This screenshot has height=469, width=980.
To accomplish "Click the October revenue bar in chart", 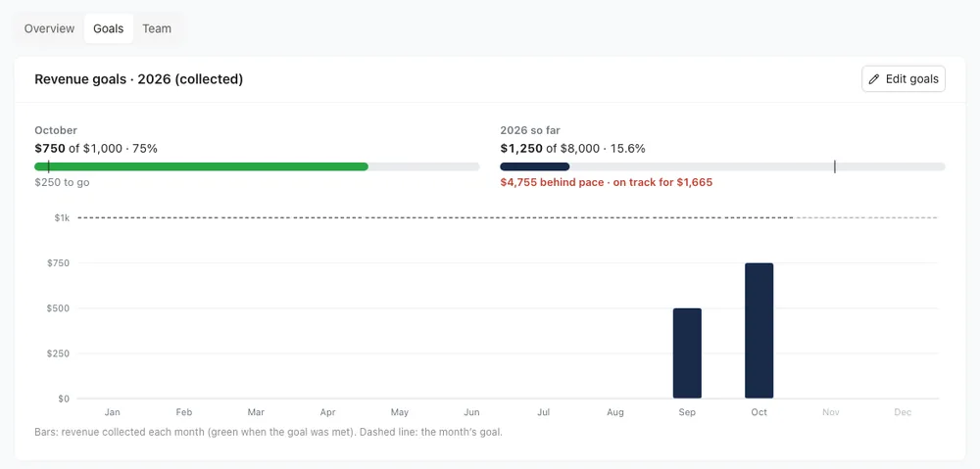I will [759, 330].
